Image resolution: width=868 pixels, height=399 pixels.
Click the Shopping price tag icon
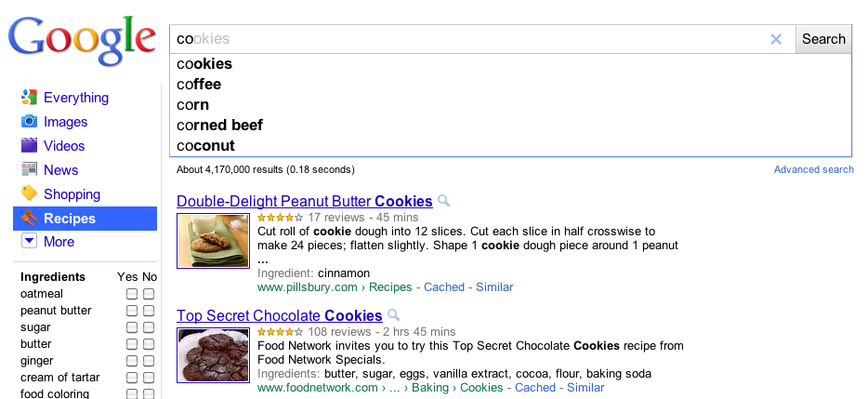pos(29,194)
